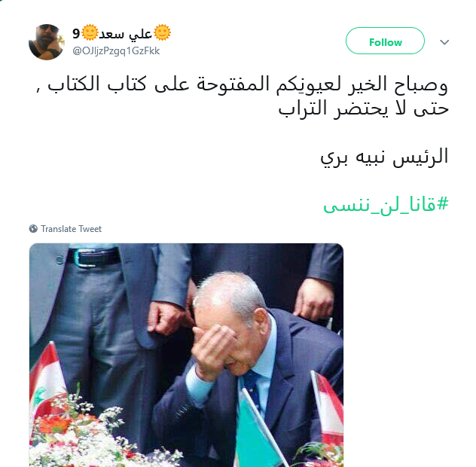Click the sun emoji right of the display name

point(162,32)
